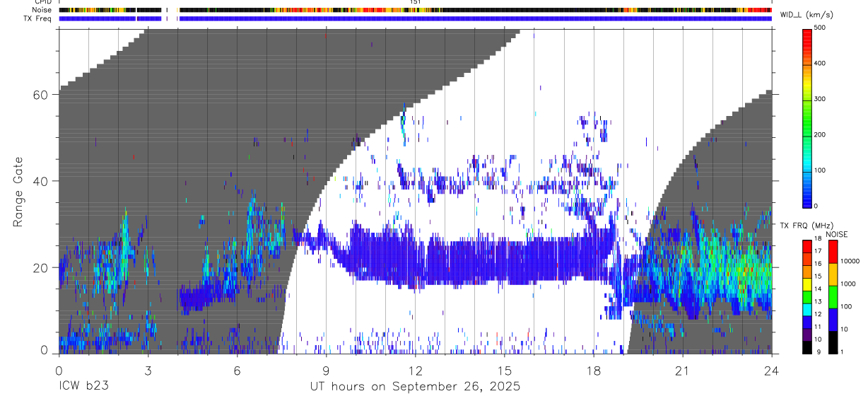Click the 18 tick on the TX FRQ legend
Image resolution: width=868 pixels, height=401 pixels.
(818, 239)
